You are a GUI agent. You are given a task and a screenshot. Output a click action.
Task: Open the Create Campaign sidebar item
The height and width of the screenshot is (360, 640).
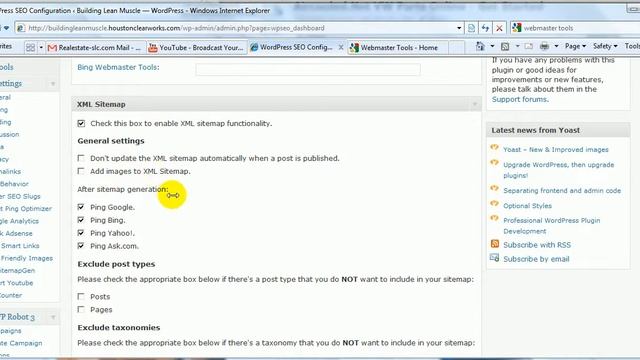coord(21,343)
